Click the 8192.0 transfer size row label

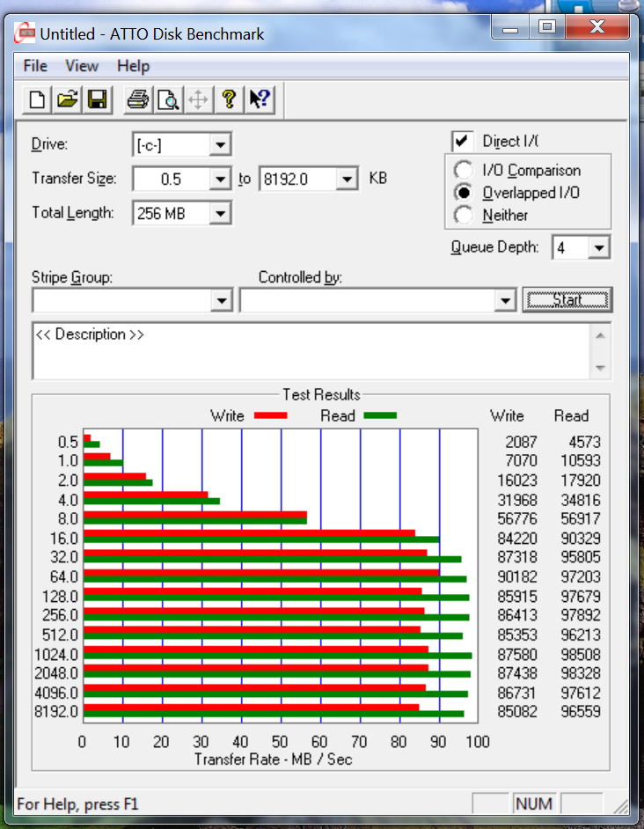(x=56, y=712)
